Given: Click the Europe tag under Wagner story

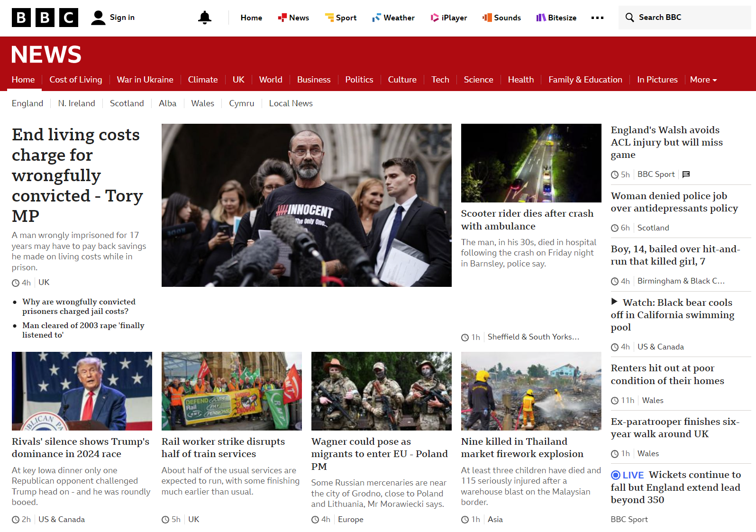Looking at the screenshot, I should 350,519.
